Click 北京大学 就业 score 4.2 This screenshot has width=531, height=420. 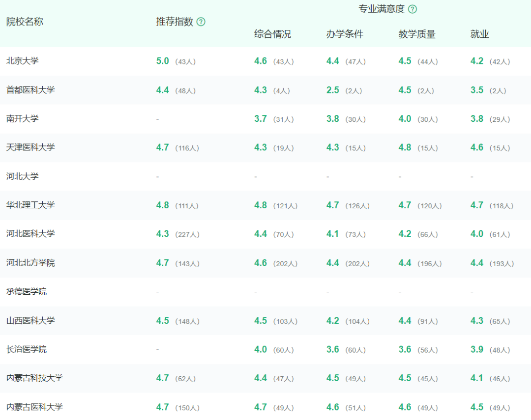click(477, 61)
